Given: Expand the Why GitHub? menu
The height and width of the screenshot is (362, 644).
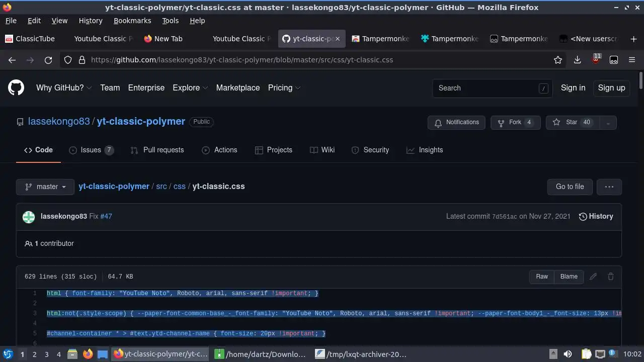Looking at the screenshot, I should tap(64, 87).
